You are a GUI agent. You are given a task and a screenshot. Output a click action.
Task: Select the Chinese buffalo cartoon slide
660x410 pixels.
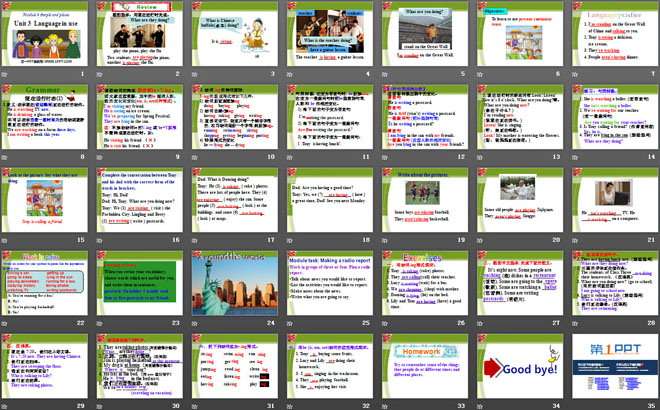click(x=235, y=34)
